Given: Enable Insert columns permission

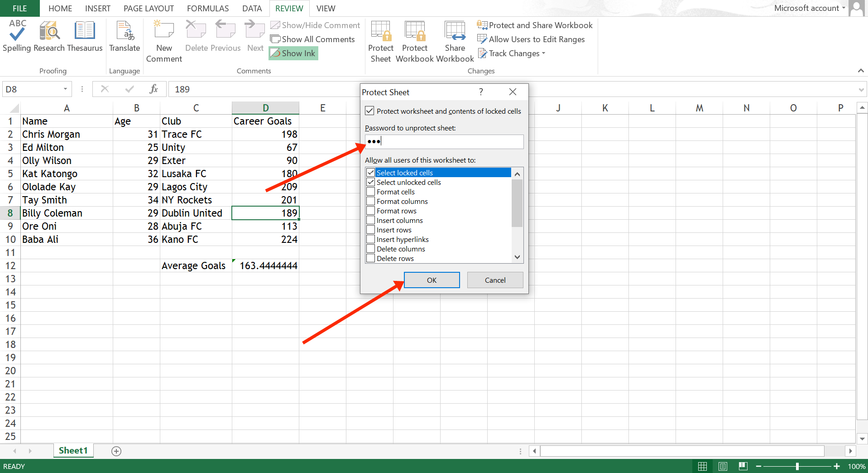Looking at the screenshot, I should (x=370, y=220).
